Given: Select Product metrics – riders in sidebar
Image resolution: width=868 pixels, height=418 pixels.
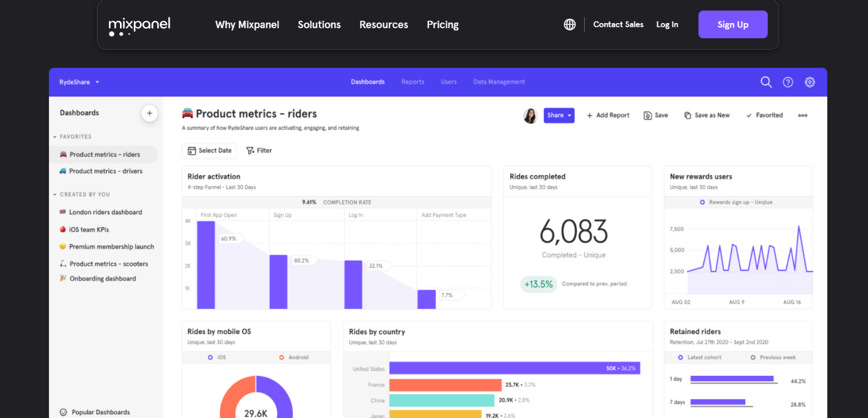Looking at the screenshot, I should click(103, 155).
